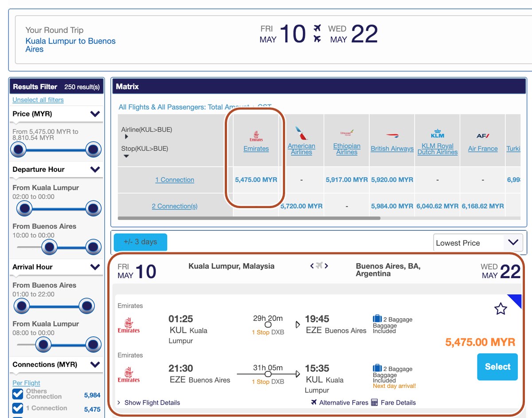Click the blue Select button

click(x=497, y=367)
